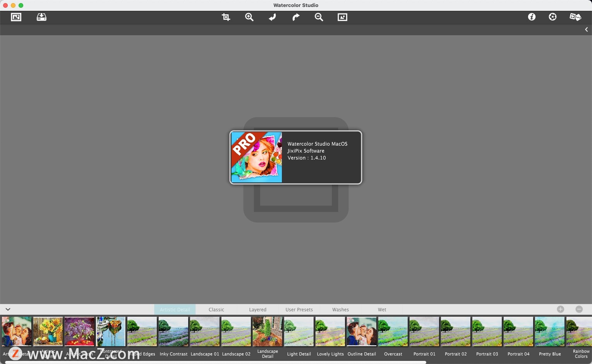Open the support lifebuoy icon
The image size is (592, 364).
pyautogui.click(x=553, y=17)
